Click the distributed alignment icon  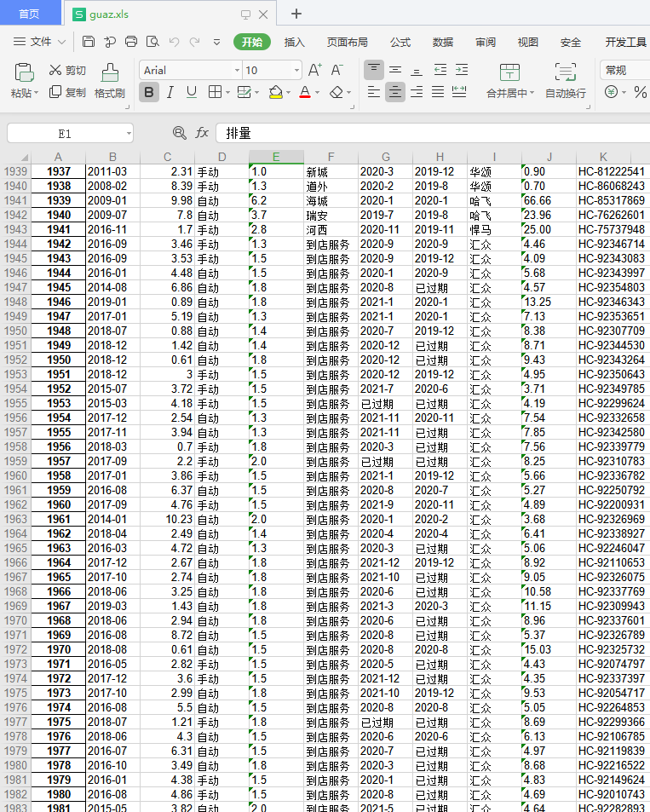(x=459, y=92)
